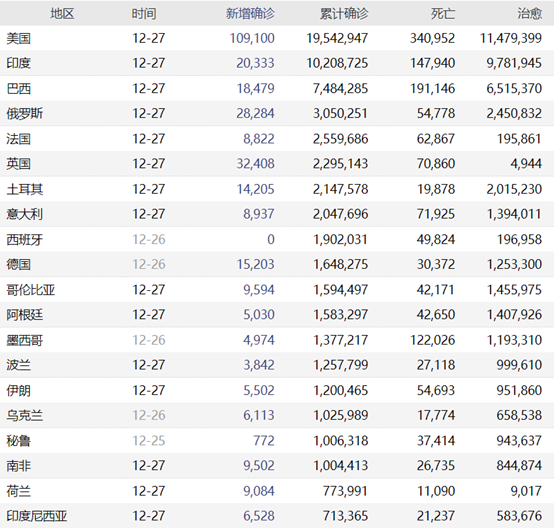Select the 109,100 new cases value
Viewport: 554px width, 528px height.
tap(252, 38)
